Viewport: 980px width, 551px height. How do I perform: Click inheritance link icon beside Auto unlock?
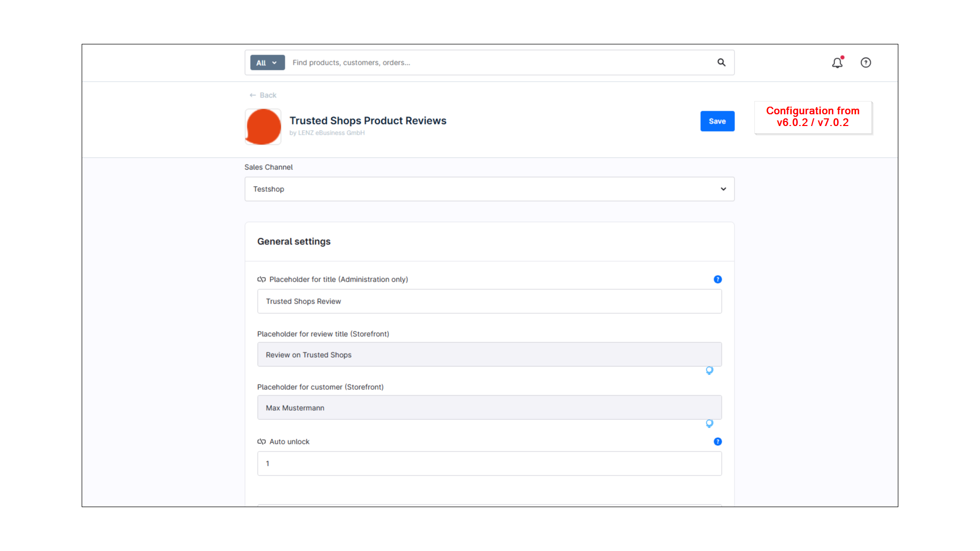[x=261, y=442]
